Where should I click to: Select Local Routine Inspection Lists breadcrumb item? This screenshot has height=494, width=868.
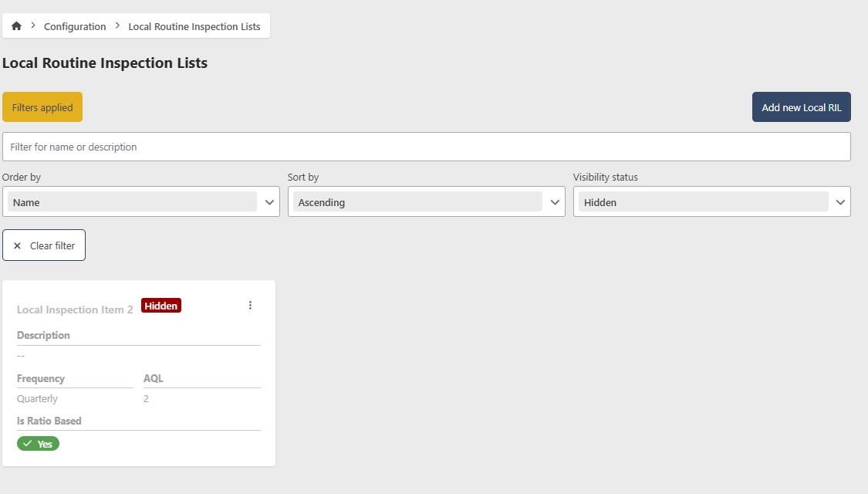click(x=194, y=25)
